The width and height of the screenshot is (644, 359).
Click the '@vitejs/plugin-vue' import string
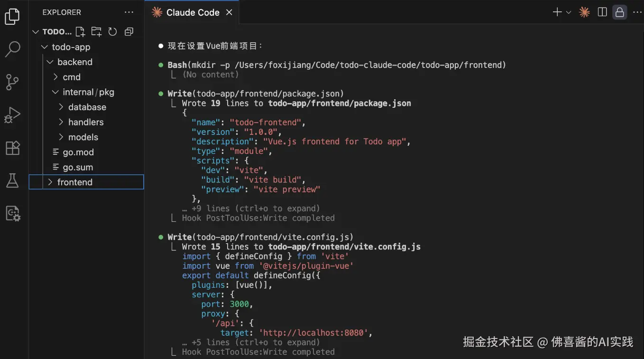pos(306,266)
